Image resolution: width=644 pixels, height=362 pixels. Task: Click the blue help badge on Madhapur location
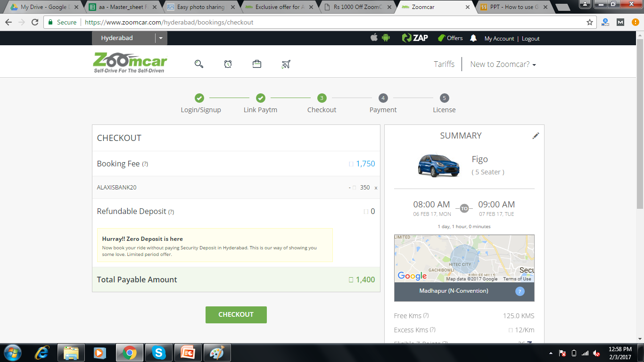tap(520, 291)
